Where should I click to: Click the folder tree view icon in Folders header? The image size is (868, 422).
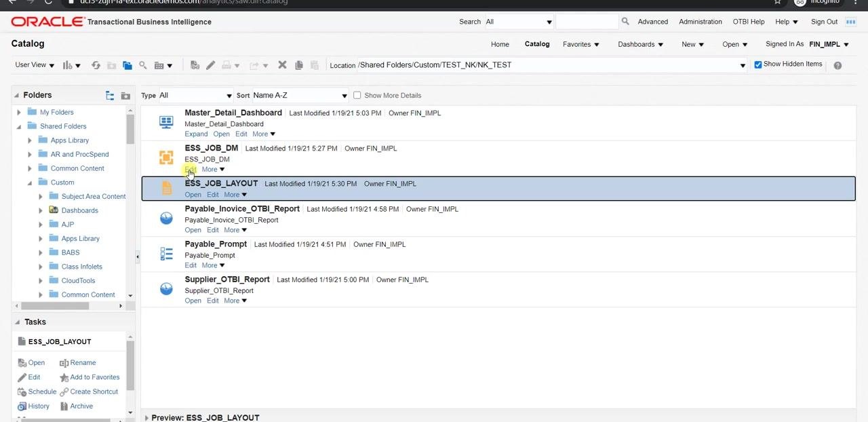pyautogui.click(x=110, y=96)
